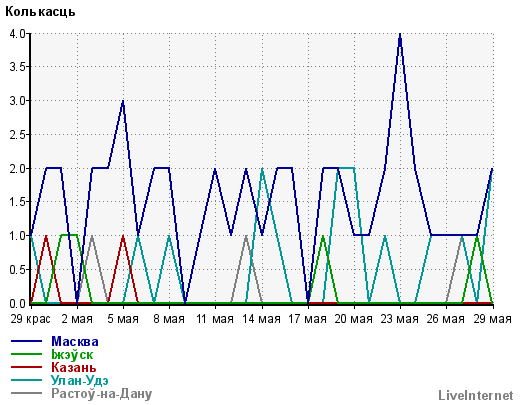The height and width of the screenshot is (405, 520).
Task: Click the 23 мая peak at 4.0
Action: click(x=400, y=34)
